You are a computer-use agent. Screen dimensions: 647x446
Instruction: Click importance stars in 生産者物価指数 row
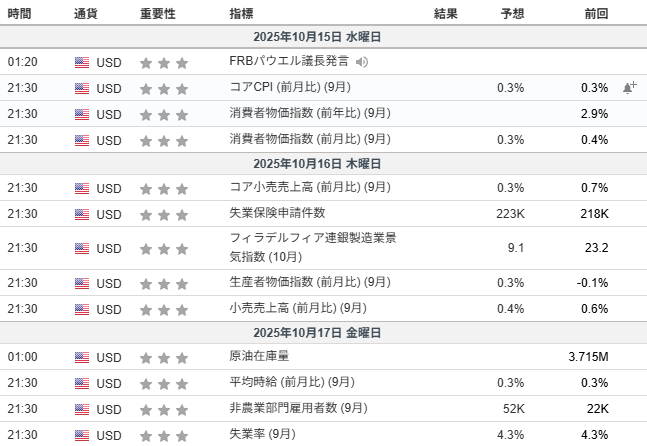pos(164,284)
